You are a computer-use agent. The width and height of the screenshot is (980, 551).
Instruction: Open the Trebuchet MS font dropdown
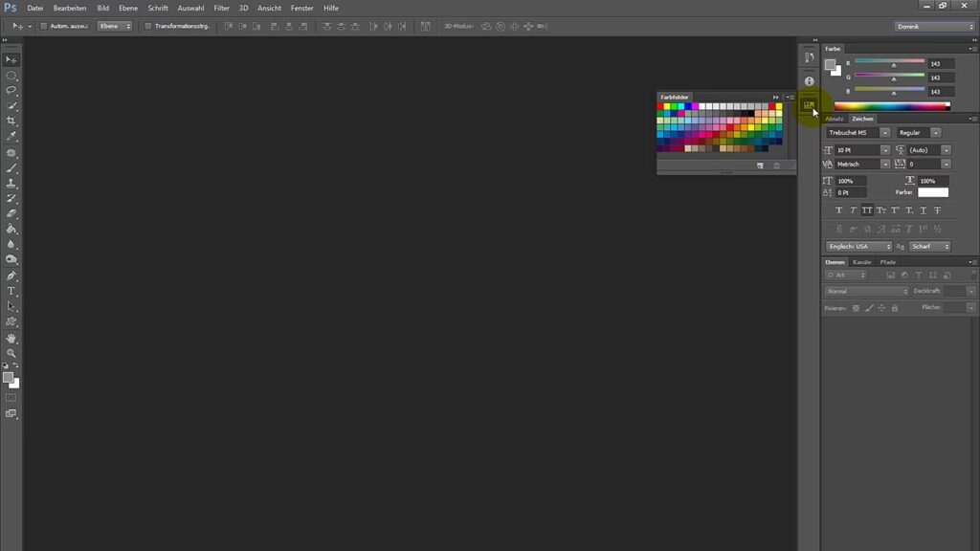(858, 132)
